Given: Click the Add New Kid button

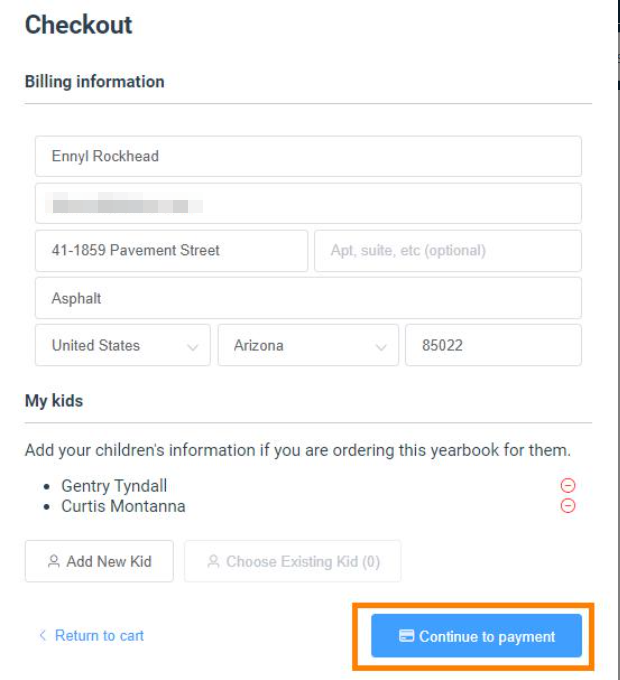Looking at the screenshot, I should [x=99, y=561].
